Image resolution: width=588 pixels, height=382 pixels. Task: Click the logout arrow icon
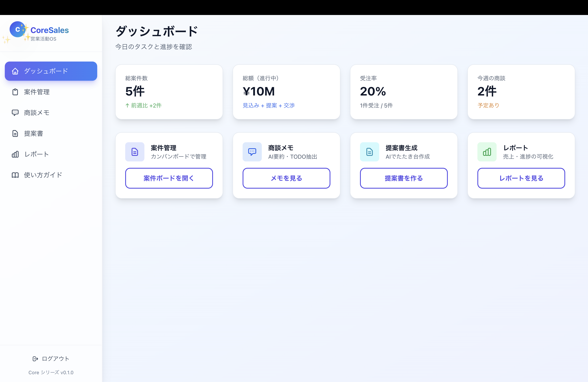click(35, 359)
